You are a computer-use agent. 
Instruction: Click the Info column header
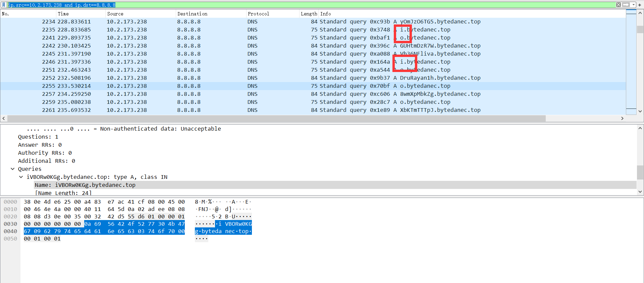pyautogui.click(x=472, y=14)
